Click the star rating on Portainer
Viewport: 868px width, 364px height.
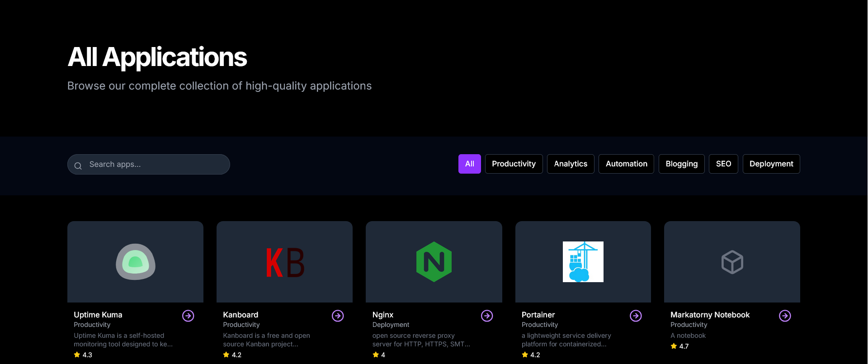click(x=531, y=355)
